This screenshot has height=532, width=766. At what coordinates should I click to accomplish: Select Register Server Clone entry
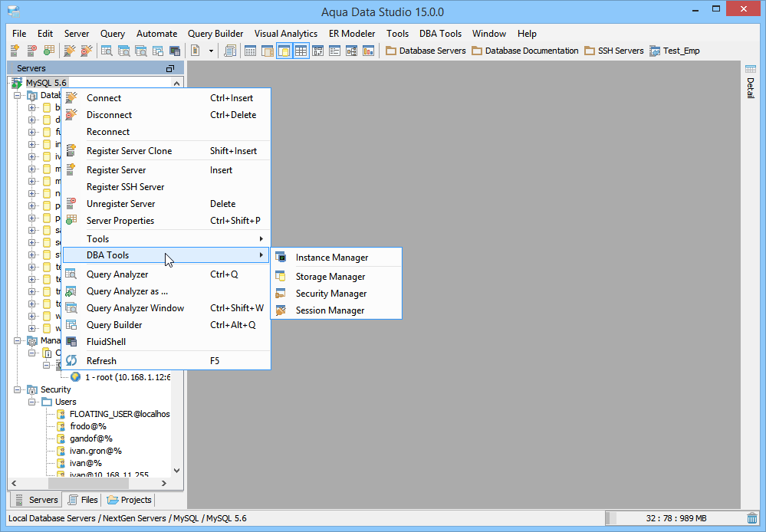click(x=166, y=150)
